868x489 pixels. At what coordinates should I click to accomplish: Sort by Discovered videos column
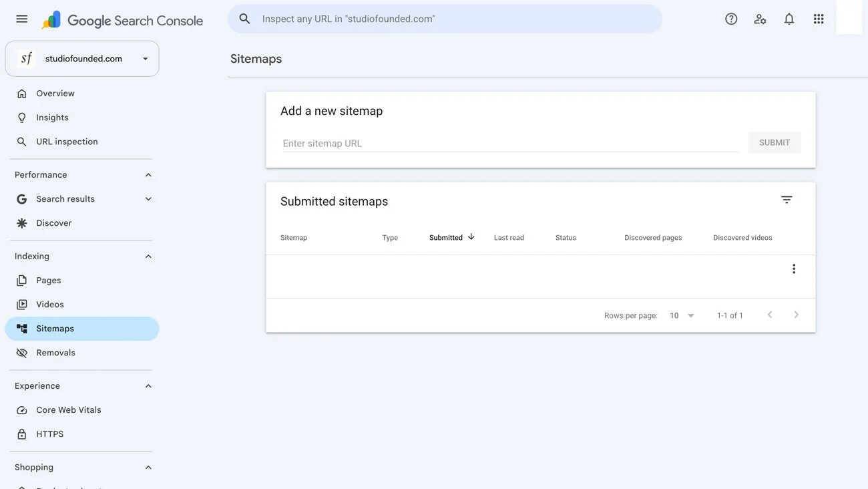tap(742, 238)
